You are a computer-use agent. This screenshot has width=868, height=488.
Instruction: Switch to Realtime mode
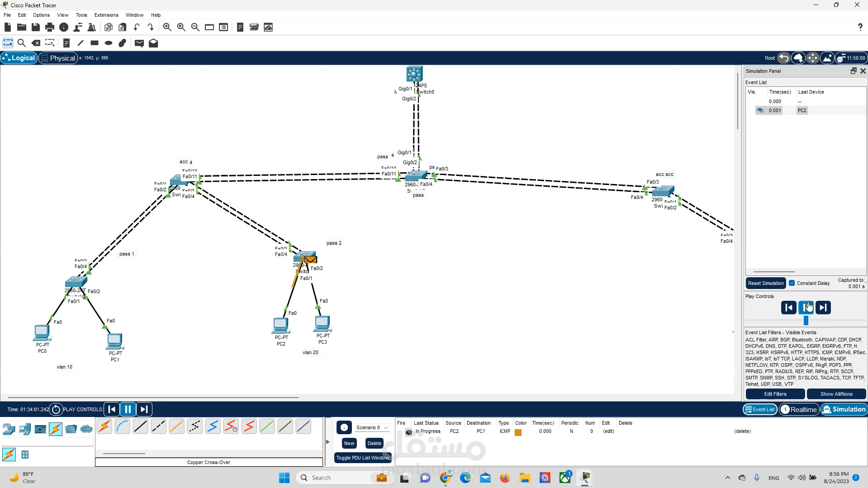pos(799,409)
